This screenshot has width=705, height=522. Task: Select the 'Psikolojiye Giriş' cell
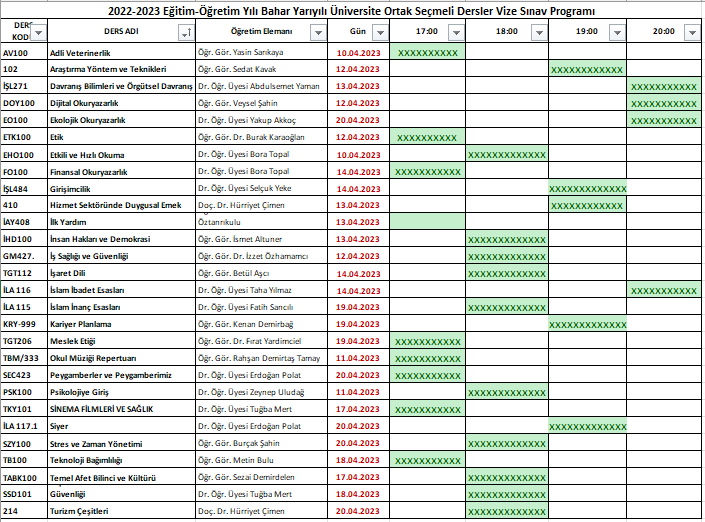pyautogui.click(x=121, y=393)
